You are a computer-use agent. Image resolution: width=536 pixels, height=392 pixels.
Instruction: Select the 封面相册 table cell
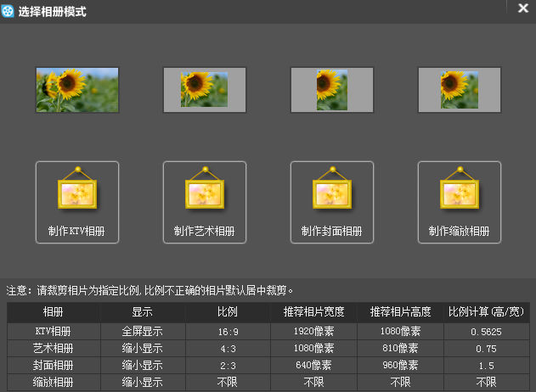[54, 366]
